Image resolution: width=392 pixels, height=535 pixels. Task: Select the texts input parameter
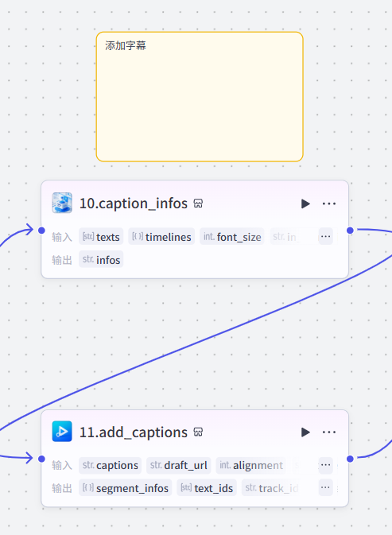pyautogui.click(x=101, y=236)
